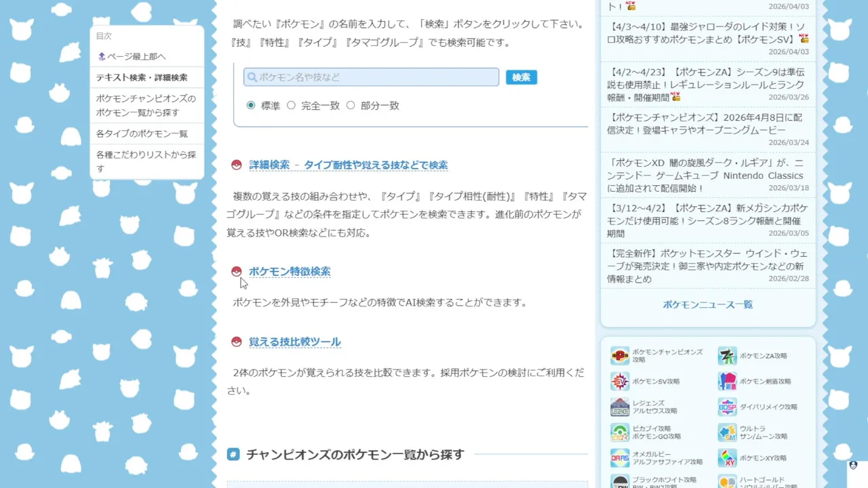The image size is (868, 488).
Task: Click ポケモン剣盾攻略 text link
Action: 766,382
